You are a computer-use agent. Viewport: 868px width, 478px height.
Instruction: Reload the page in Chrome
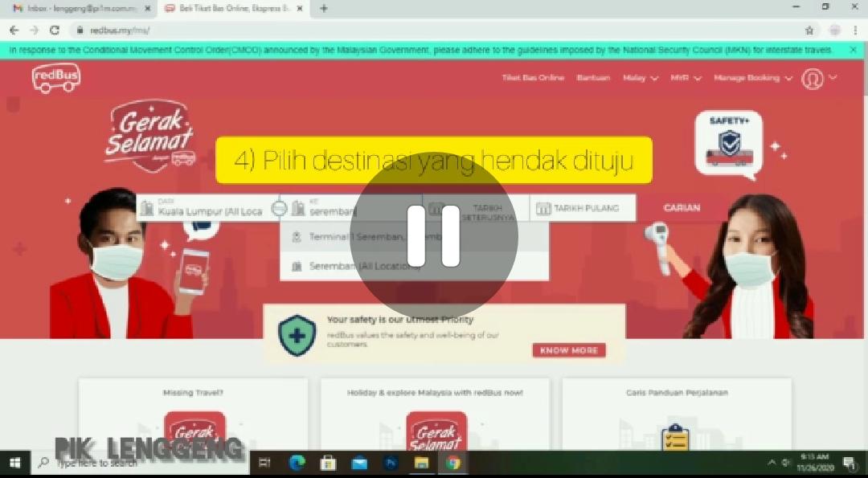[x=54, y=30]
